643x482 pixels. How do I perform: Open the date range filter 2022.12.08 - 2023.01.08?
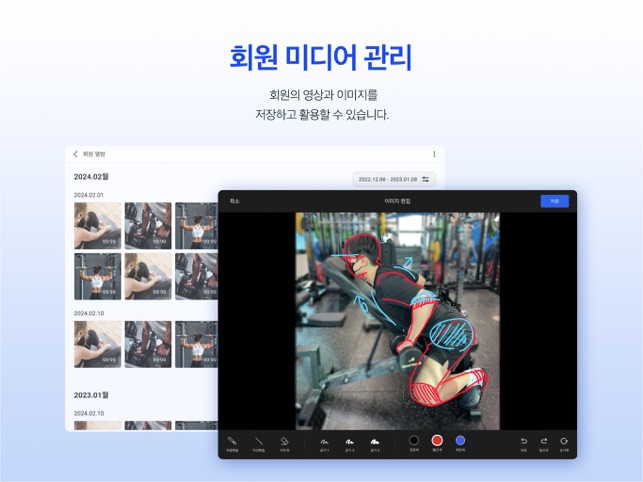point(394,179)
